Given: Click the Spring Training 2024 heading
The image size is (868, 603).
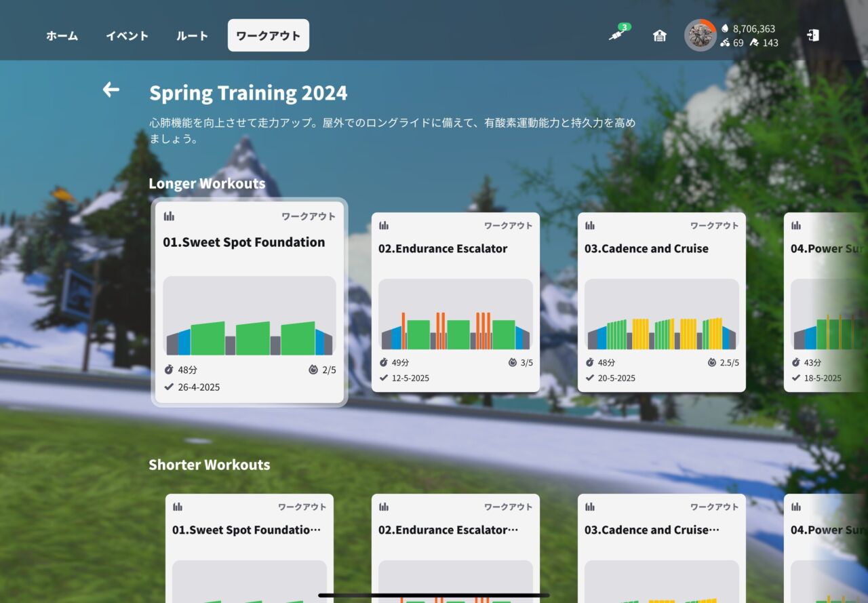Looking at the screenshot, I should point(248,93).
